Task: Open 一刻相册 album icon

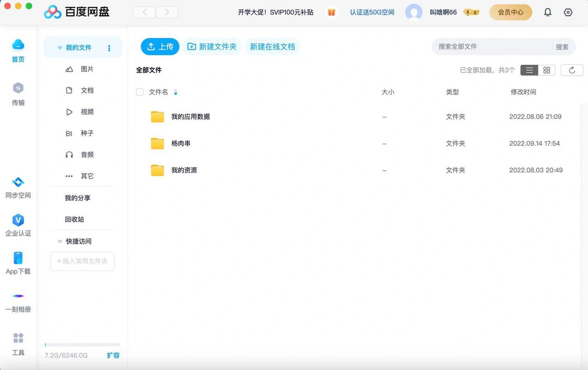Action: tap(18, 296)
